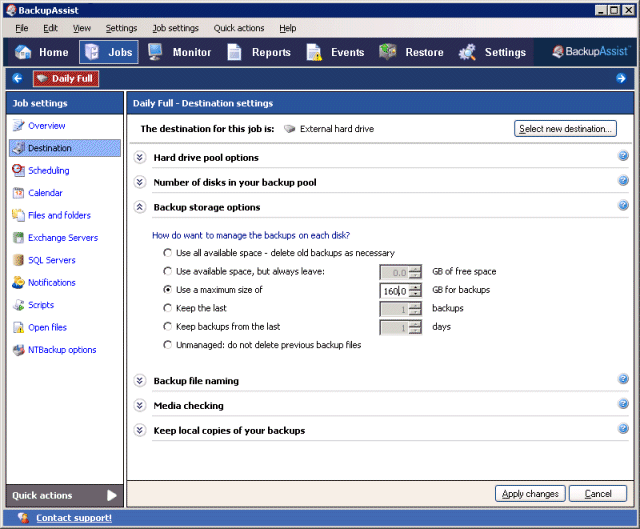Viewport: 640px width, 529px height.
Task: Open Events with the warning icon
Action: [314, 52]
